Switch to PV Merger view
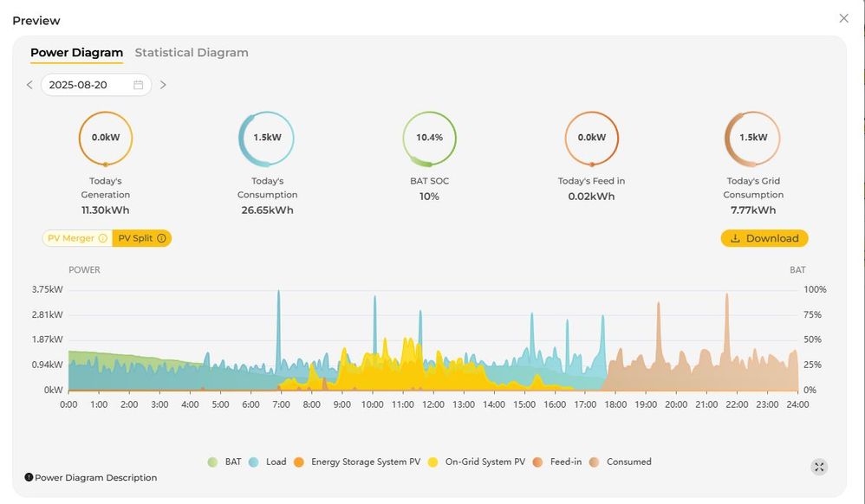This screenshot has height=504, width=865. click(x=71, y=238)
